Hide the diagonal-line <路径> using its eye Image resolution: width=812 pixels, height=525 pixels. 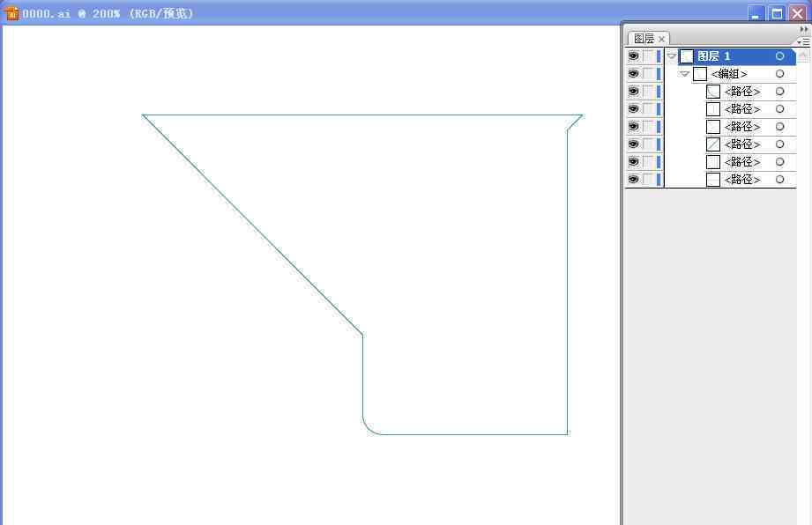point(633,144)
